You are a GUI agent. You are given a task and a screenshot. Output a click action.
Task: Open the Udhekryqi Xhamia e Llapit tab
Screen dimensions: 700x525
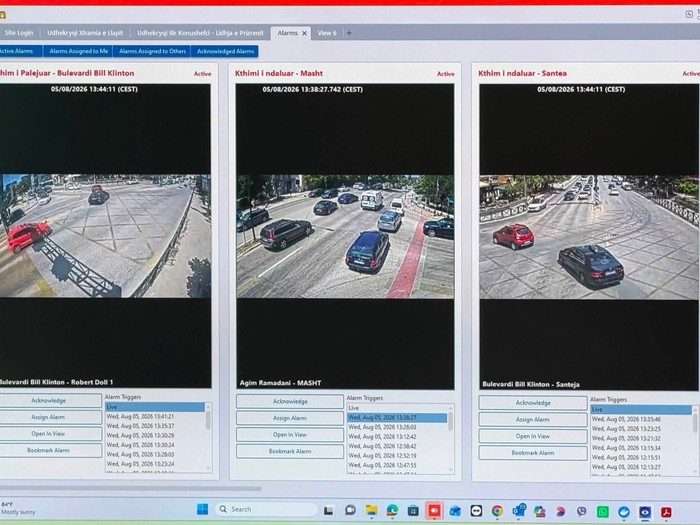click(x=85, y=33)
